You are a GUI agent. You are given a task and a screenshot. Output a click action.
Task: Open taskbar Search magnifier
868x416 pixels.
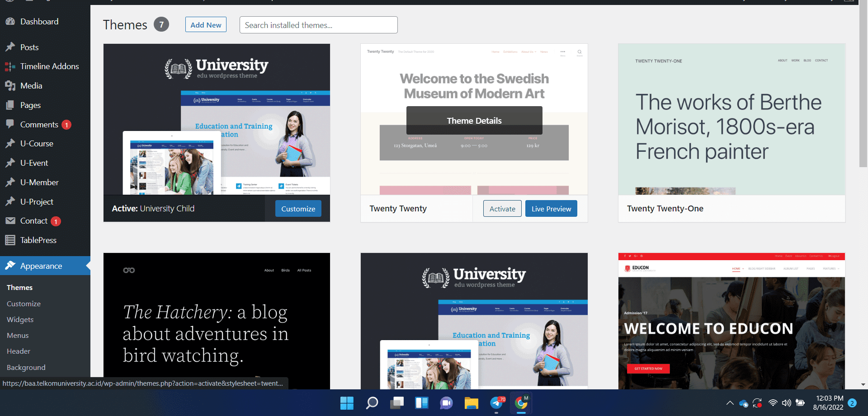click(x=372, y=403)
